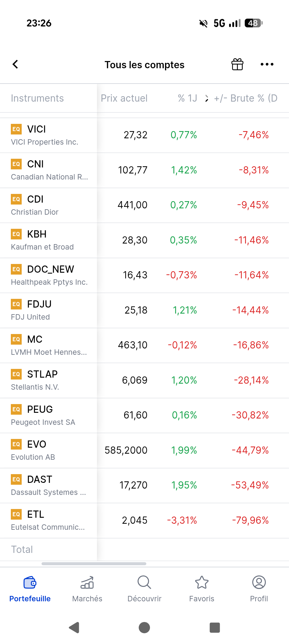Tap the back arrow icon
This screenshot has height=644, width=289.
(15, 64)
